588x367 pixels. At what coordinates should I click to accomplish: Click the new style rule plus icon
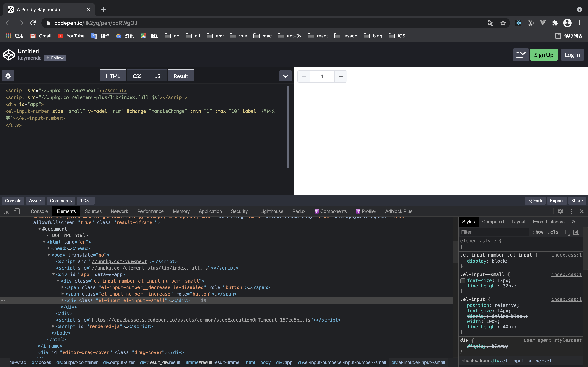coord(566,232)
